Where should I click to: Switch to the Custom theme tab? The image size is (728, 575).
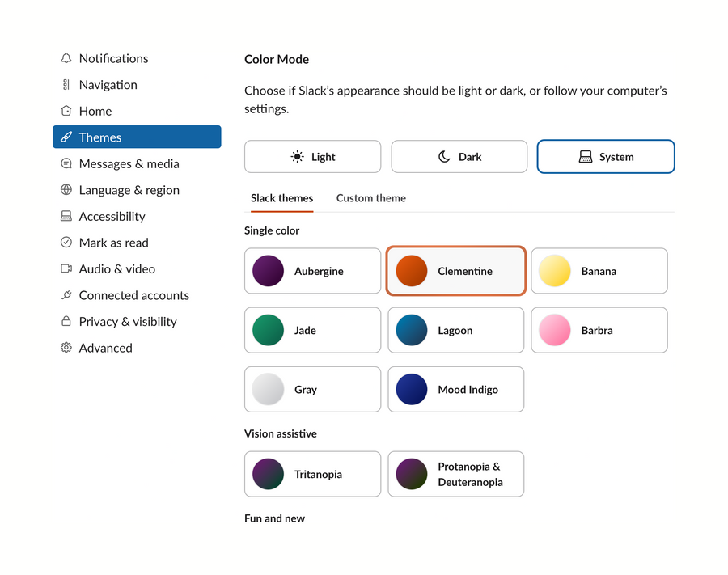click(x=370, y=198)
